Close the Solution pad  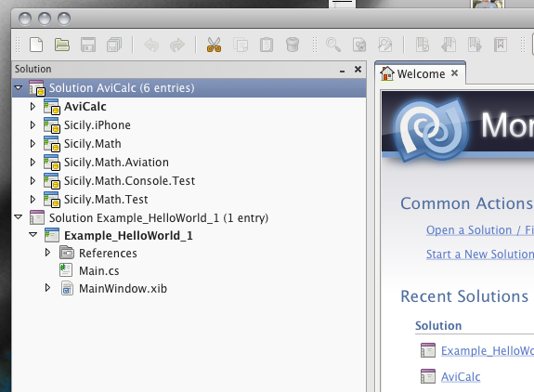pyautogui.click(x=358, y=69)
